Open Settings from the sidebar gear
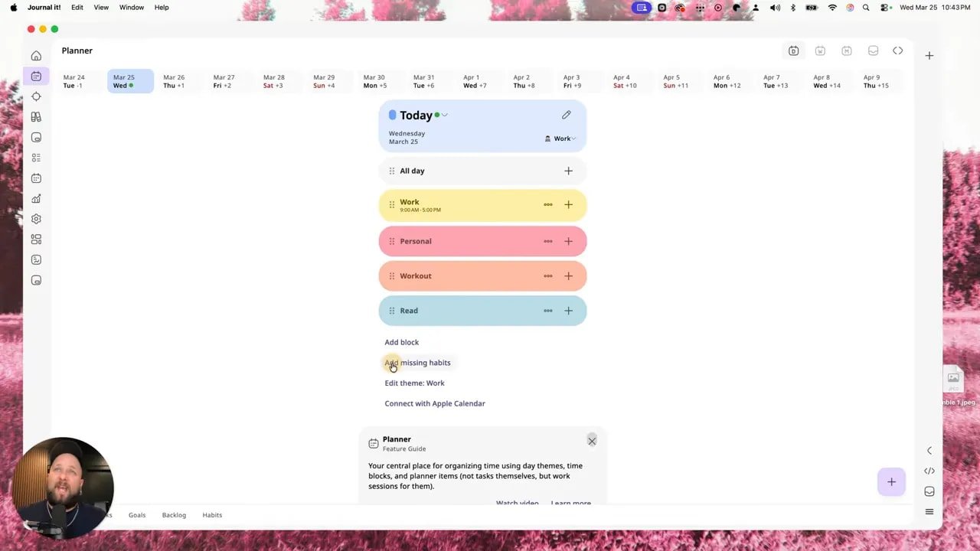 (36, 219)
